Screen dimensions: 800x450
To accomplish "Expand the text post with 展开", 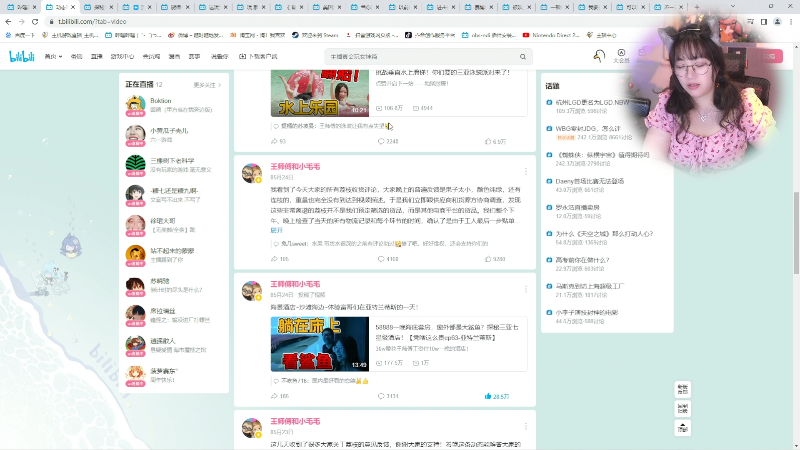I will click(276, 231).
